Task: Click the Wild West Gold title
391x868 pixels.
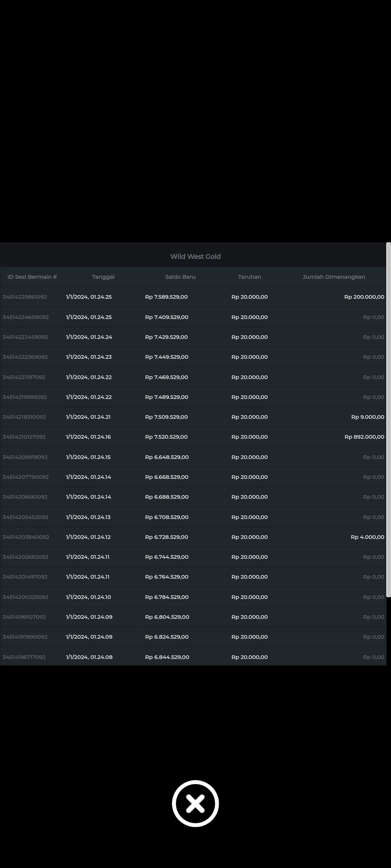Action: [195, 256]
